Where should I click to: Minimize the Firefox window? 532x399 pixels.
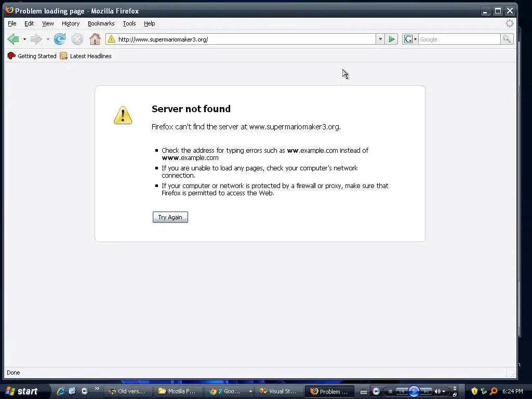[486, 11]
